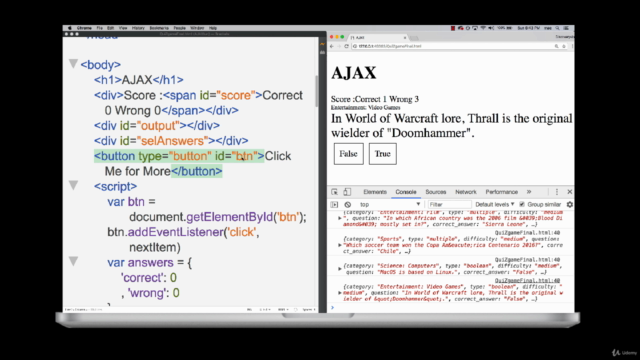Open the File menu
Viewport: 640px width, 360px height.
tap(100, 28)
